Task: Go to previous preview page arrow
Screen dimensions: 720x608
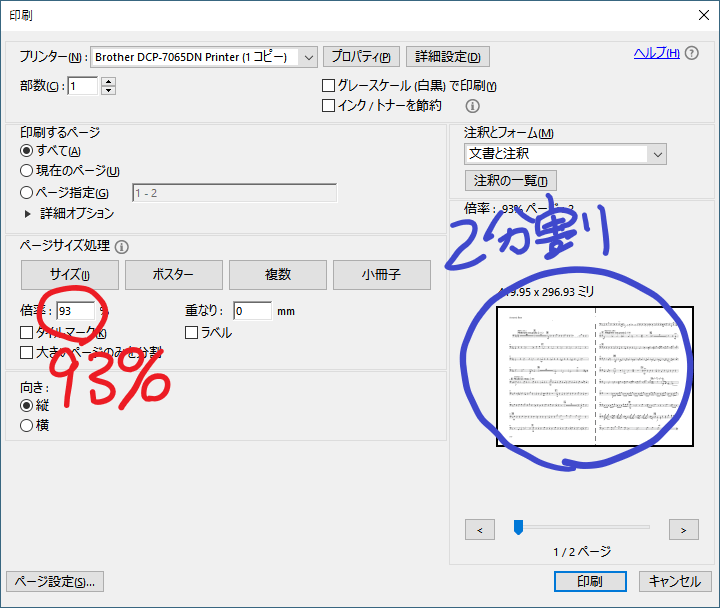Action: 480,530
